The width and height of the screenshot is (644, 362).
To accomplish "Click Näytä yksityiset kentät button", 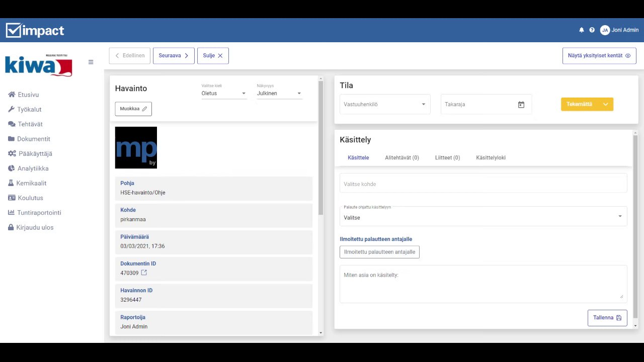I will coord(599,56).
